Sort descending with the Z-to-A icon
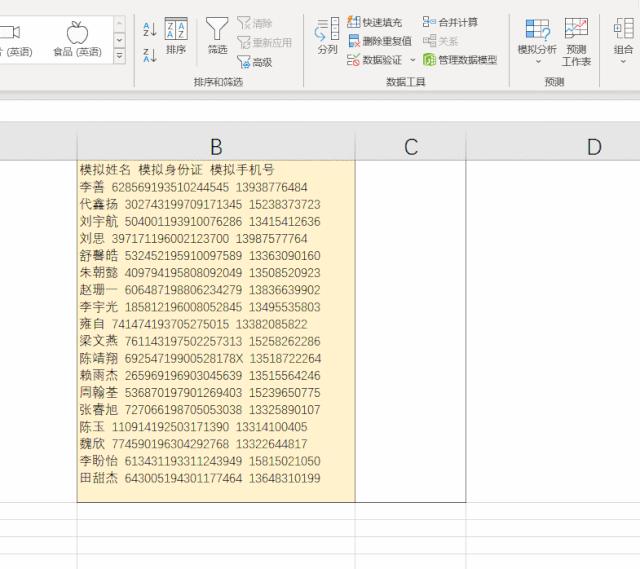 (x=150, y=55)
